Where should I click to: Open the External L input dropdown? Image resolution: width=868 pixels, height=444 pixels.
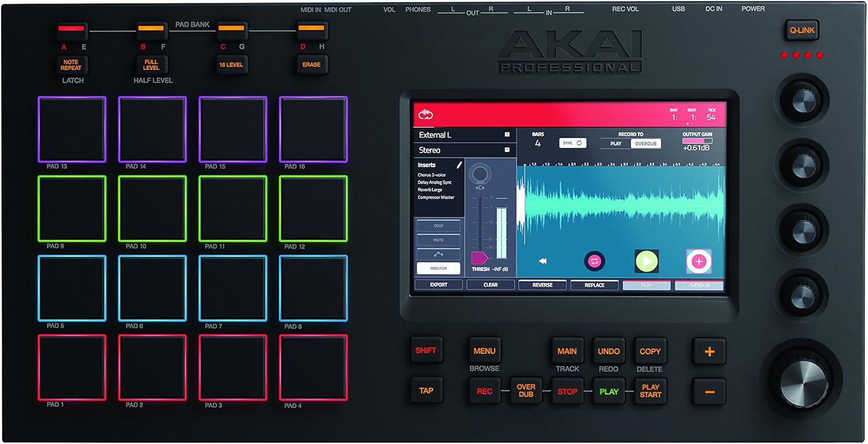(x=465, y=135)
